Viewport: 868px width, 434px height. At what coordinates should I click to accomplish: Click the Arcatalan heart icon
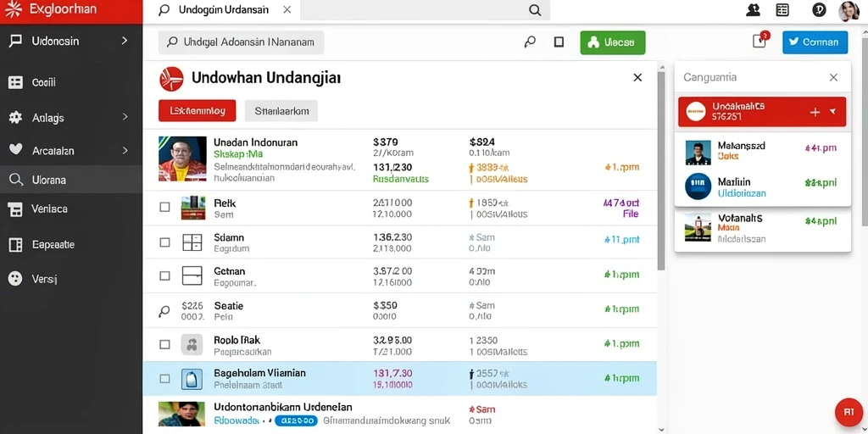pos(15,150)
